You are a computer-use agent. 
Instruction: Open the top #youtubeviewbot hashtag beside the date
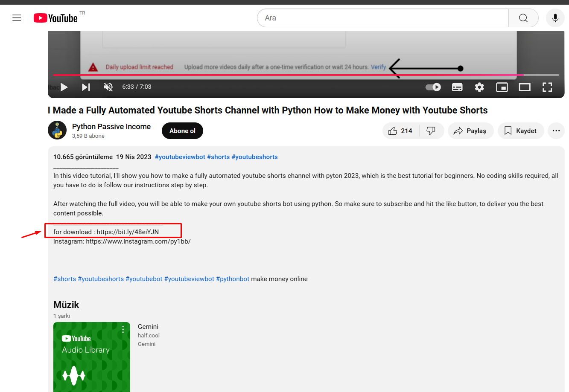pos(180,157)
